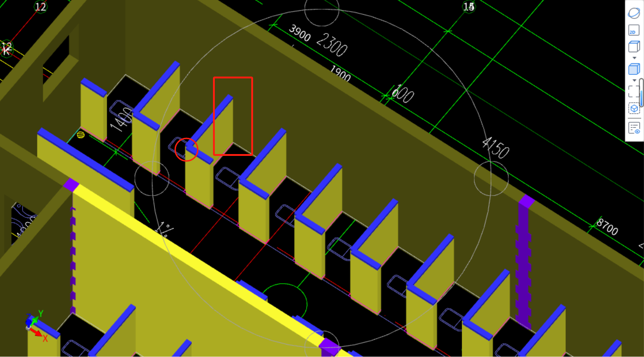Open the dropdown arrow below solid cube

click(634, 80)
